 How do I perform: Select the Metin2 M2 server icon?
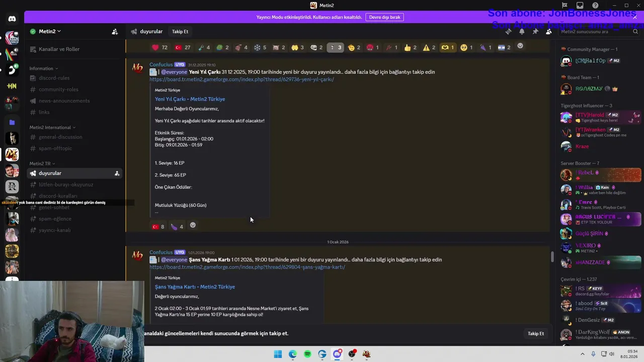click(x=12, y=154)
